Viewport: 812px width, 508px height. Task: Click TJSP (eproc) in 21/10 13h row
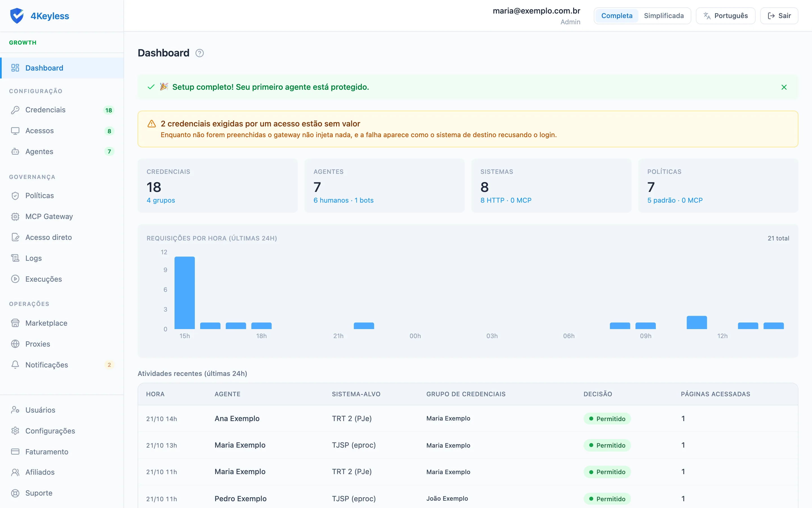354,445
